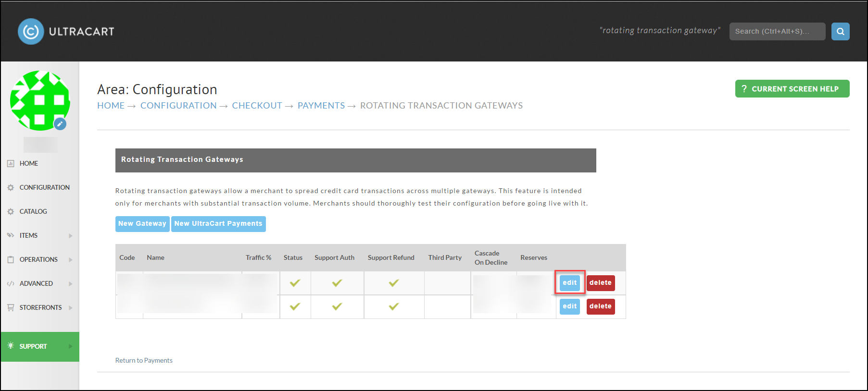Click the Operations clipboard icon

click(x=11, y=259)
